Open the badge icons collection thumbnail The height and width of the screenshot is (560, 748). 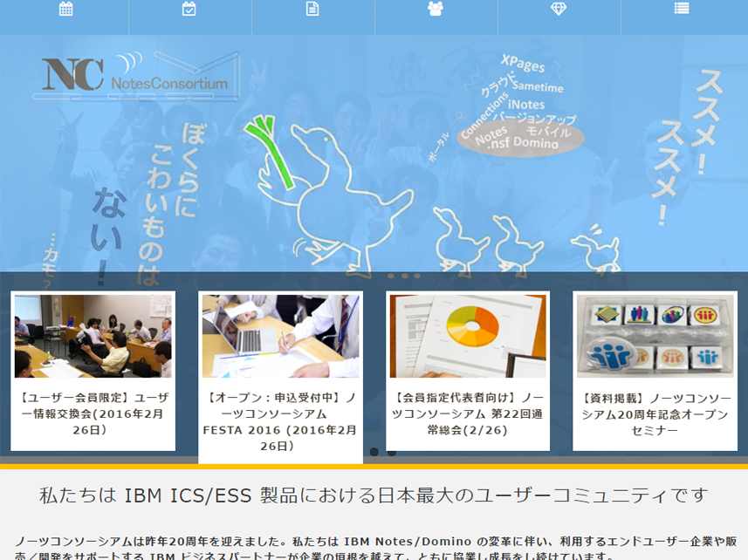[x=655, y=336]
